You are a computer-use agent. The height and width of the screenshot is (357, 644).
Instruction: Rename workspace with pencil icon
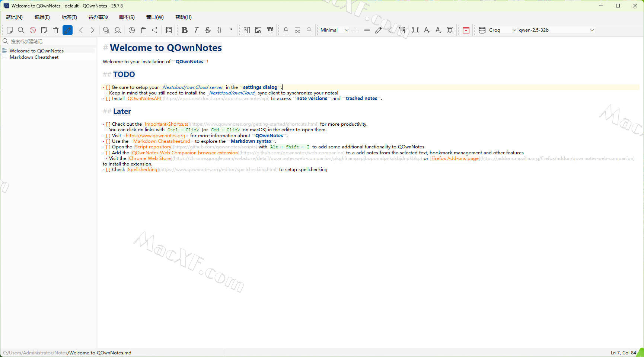[379, 30]
